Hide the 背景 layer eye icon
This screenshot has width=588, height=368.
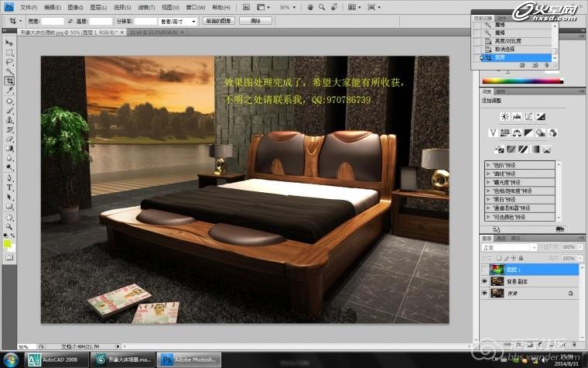484,294
